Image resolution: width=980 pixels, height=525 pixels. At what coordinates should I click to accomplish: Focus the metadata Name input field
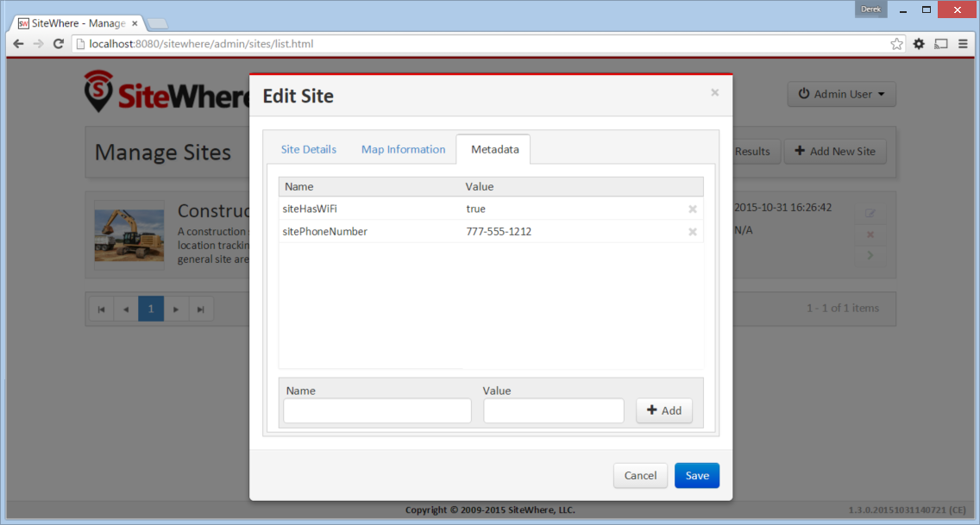tap(378, 410)
